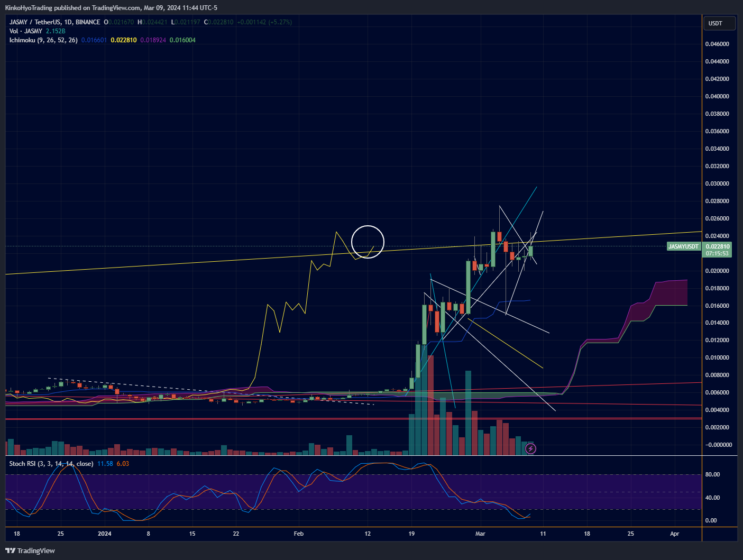Viewport: 743px width, 560px height.
Task: Click the low value L0.021197
Action: point(186,22)
